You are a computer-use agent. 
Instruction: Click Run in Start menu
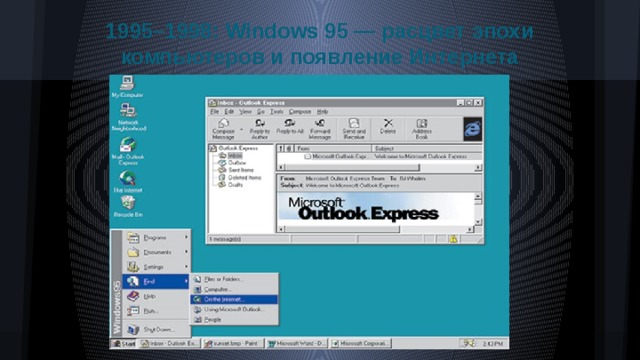(156, 311)
